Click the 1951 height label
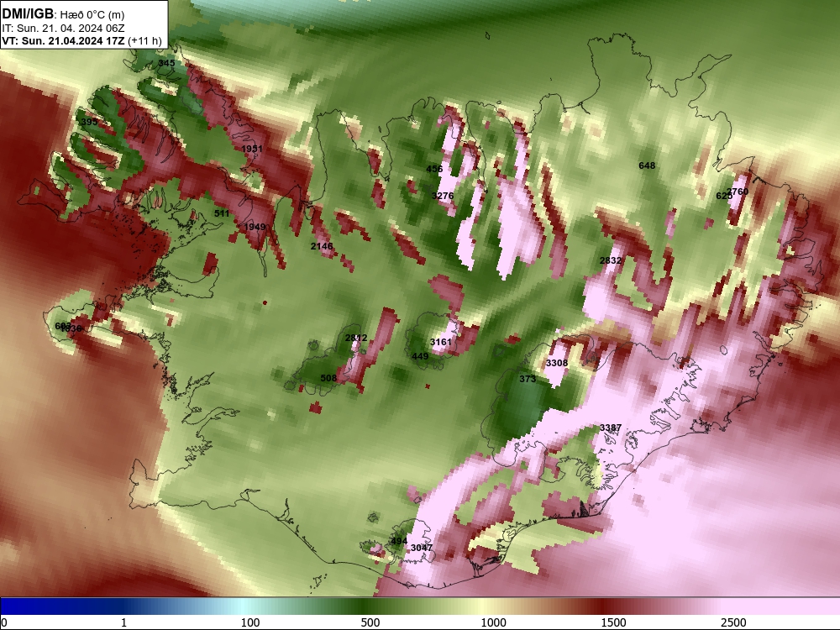Screen dimensions: 840x630 click(x=252, y=149)
